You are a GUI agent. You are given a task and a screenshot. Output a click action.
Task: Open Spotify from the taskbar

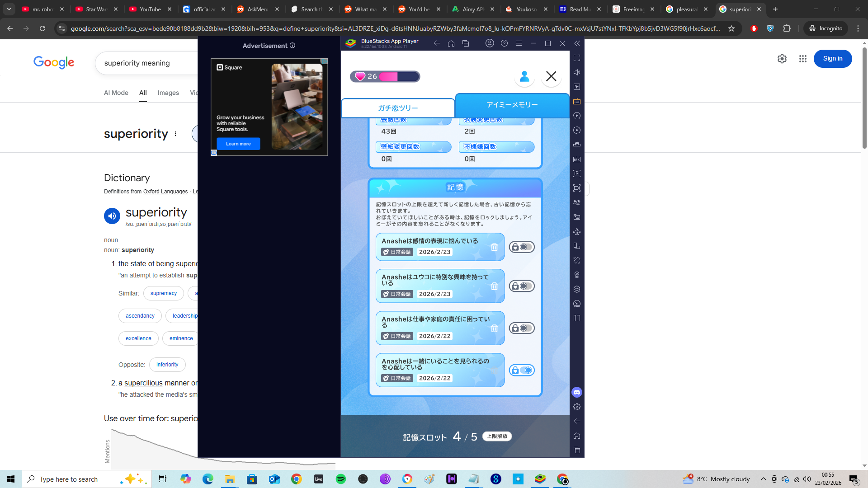pos(341,479)
